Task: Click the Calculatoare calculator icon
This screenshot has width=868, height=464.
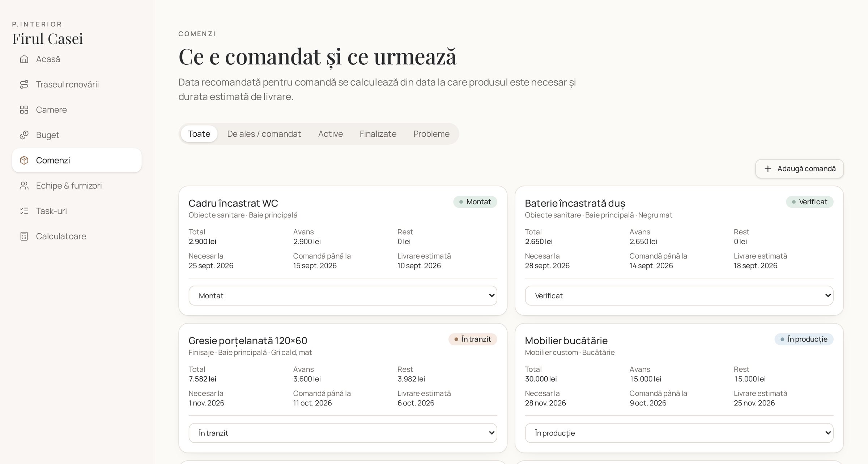Action: (x=24, y=236)
